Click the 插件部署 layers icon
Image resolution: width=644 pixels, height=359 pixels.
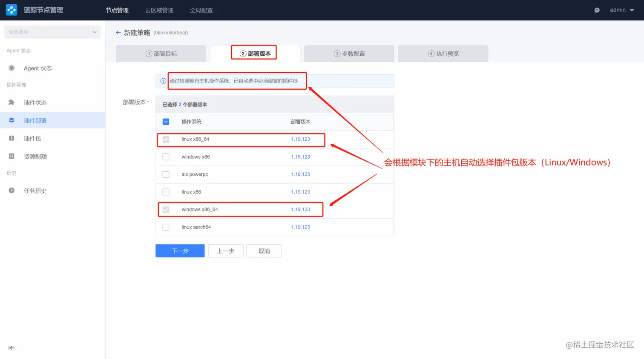pyautogui.click(x=11, y=120)
